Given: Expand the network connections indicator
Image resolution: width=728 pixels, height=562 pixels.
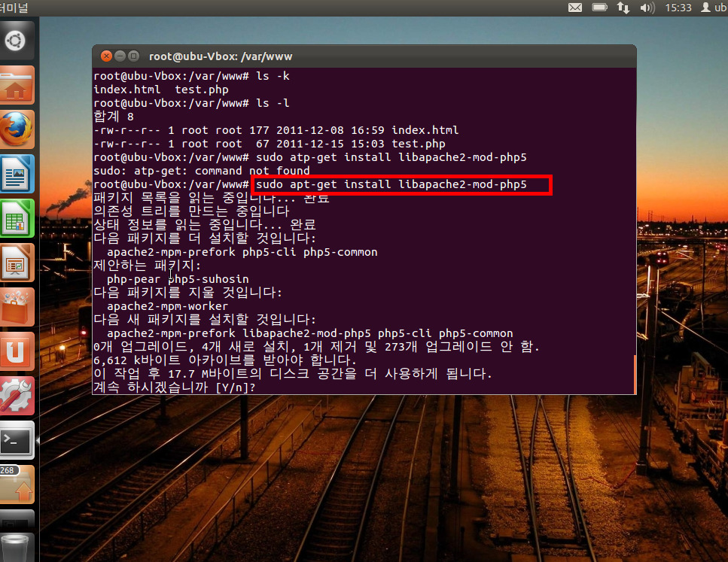Looking at the screenshot, I should tap(623, 8).
